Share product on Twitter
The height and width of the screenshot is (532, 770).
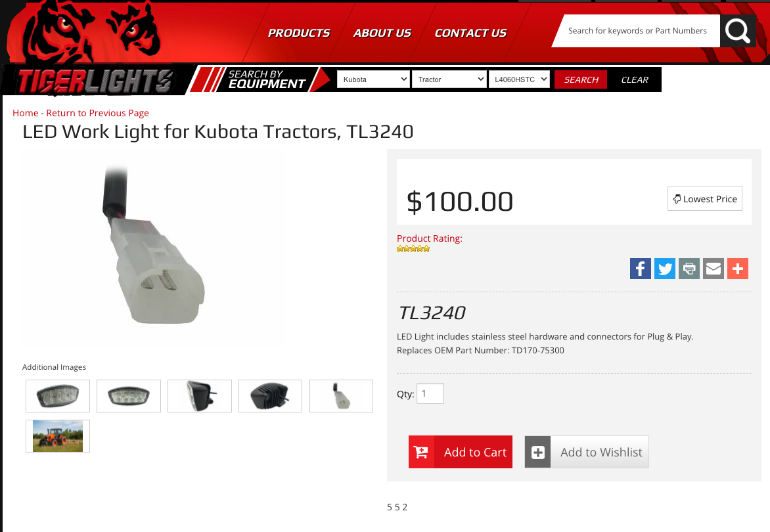[x=665, y=269]
